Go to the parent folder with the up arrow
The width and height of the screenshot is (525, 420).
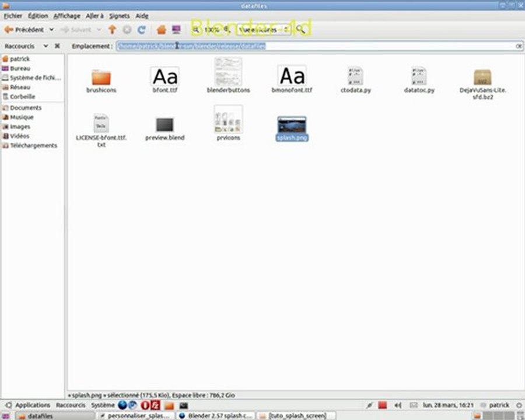(112, 30)
